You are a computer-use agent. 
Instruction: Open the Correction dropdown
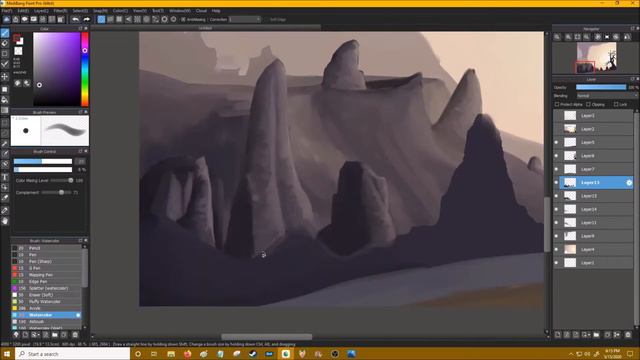coord(244,19)
